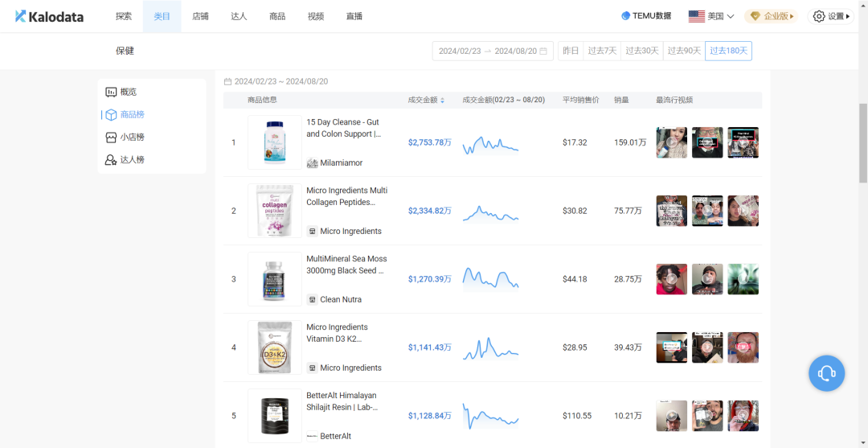Play first video of Shilajit Resin row
868x448 pixels.
coord(671,415)
